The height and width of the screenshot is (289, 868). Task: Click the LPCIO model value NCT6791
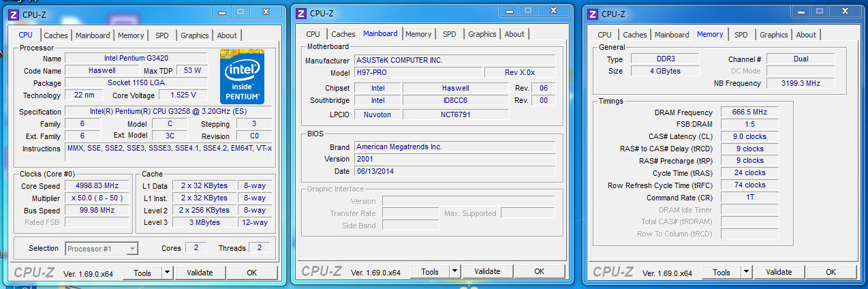455,115
